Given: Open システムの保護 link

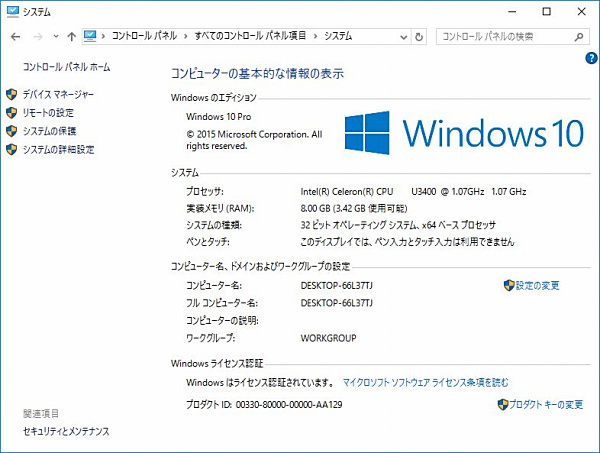Looking at the screenshot, I should coord(49,131).
